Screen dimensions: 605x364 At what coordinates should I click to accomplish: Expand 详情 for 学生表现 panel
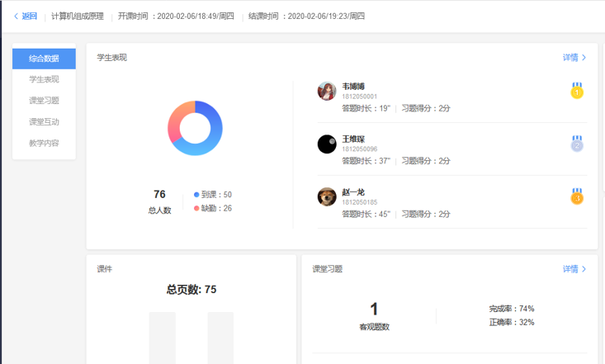click(x=574, y=58)
